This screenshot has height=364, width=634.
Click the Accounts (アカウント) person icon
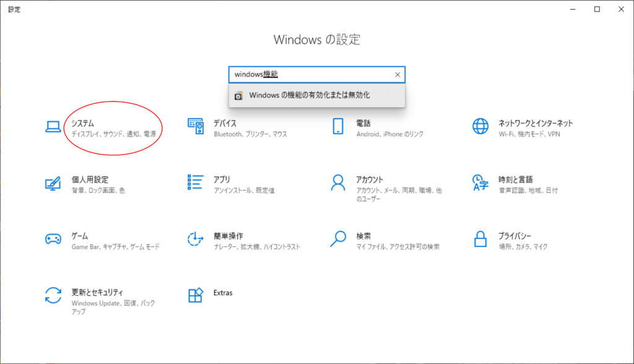(x=338, y=183)
